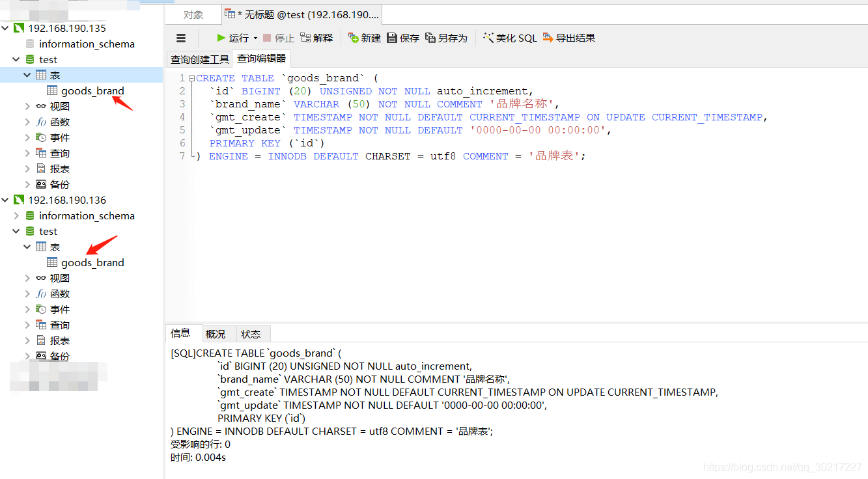Image resolution: width=868 pixels, height=479 pixels.
Task: Click the 受影响的行: 0 message
Action: click(x=201, y=445)
